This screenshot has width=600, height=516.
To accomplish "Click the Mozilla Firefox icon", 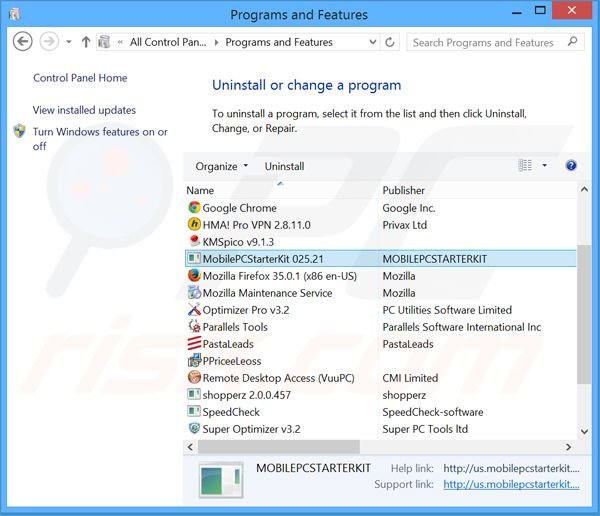I will [194, 275].
